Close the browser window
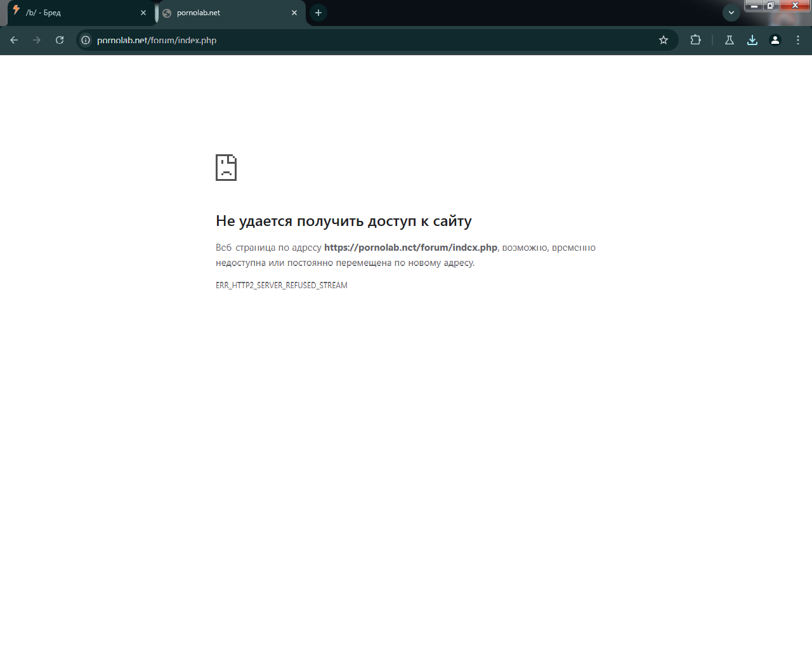812x650 pixels. pyautogui.click(x=795, y=6)
